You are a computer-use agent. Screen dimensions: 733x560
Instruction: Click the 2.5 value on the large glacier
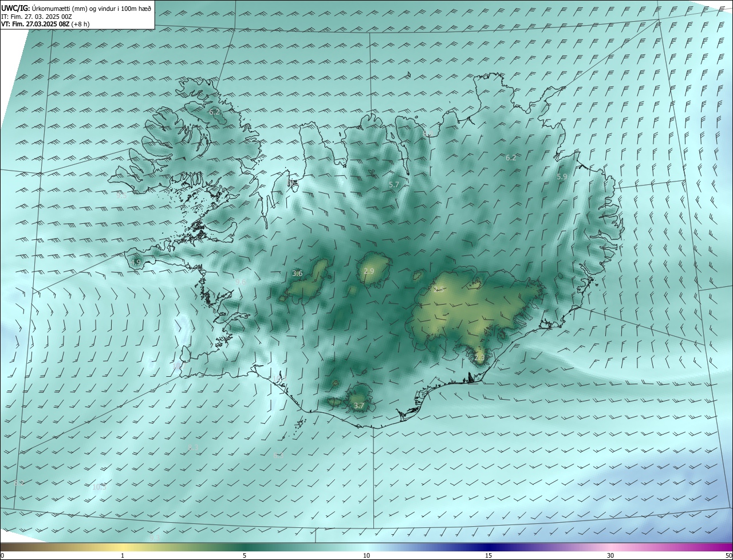tap(439, 289)
